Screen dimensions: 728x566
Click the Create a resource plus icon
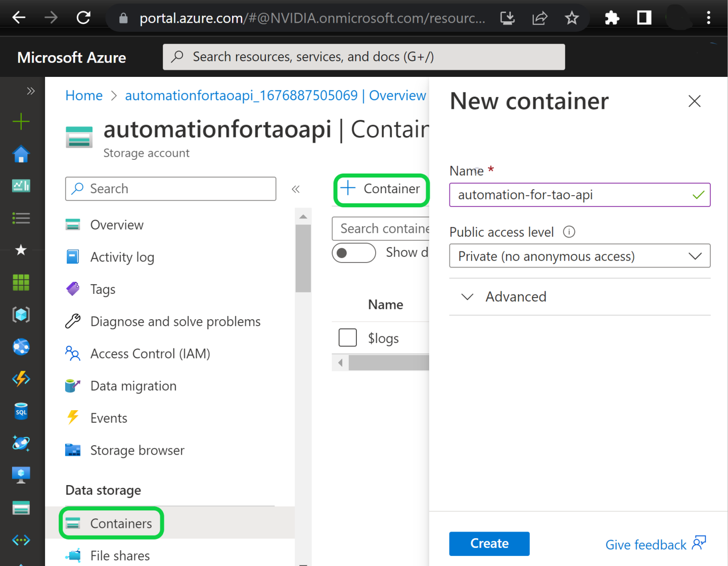pos(21,122)
